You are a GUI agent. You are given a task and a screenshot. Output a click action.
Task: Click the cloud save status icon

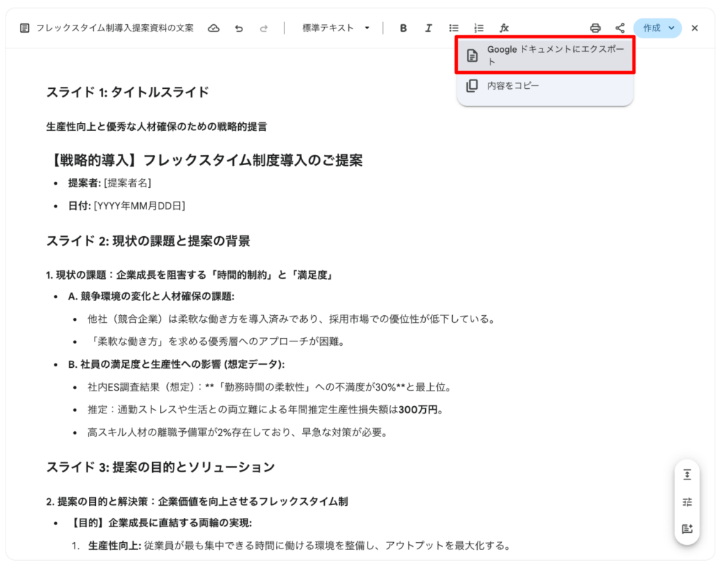pos(213,28)
